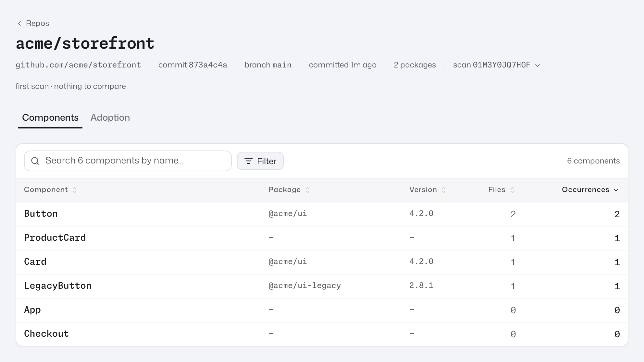Sort by the Files column sort arrows
Image resolution: width=644 pixels, height=362 pixels.
click(x=512, y=190)
